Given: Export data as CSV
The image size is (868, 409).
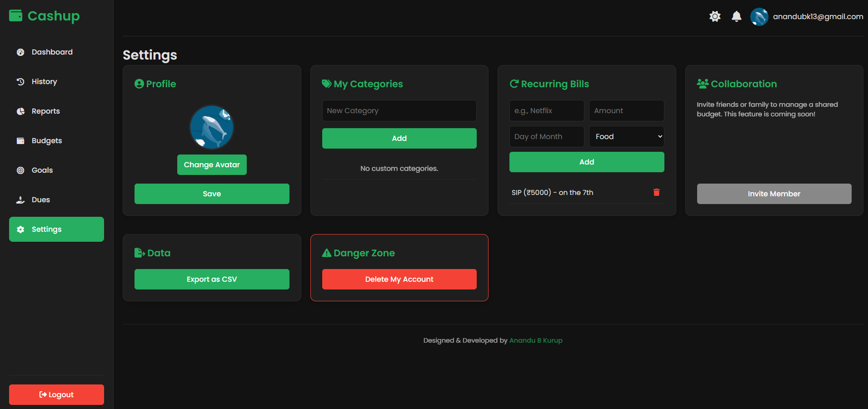Looking at the screenshot, I should [212, 279].
